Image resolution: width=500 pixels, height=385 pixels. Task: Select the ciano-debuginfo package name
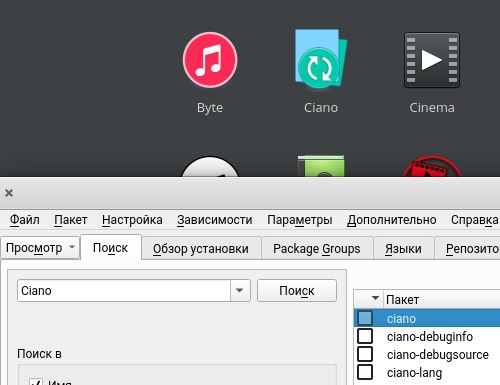point(430,337)
